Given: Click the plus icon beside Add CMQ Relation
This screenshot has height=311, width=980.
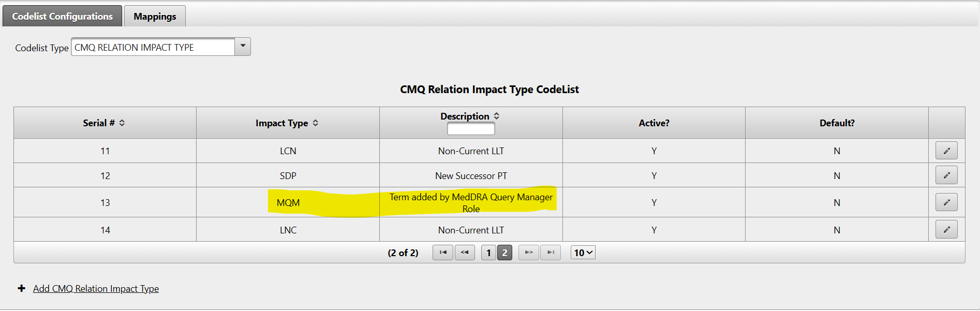Looking at the screenshot, I should click(x=21, y=288).
